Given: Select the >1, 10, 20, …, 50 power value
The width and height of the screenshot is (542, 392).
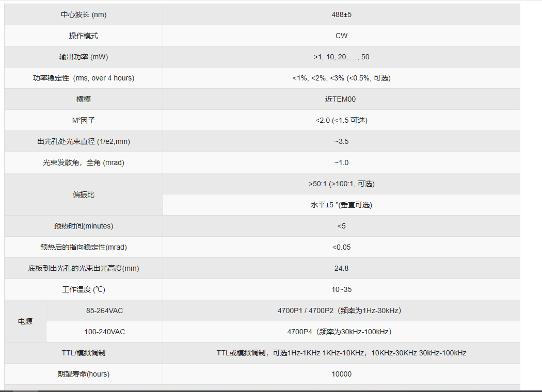Looking at the screenshot, I should click(341, 57).
